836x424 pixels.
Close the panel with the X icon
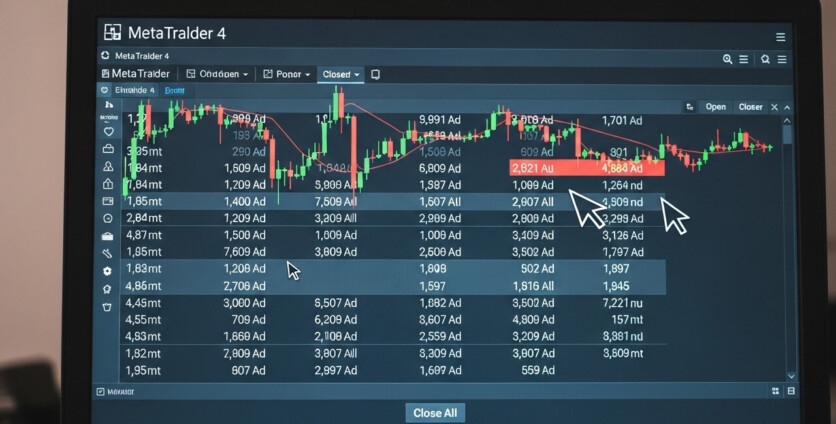pos(775,107)
